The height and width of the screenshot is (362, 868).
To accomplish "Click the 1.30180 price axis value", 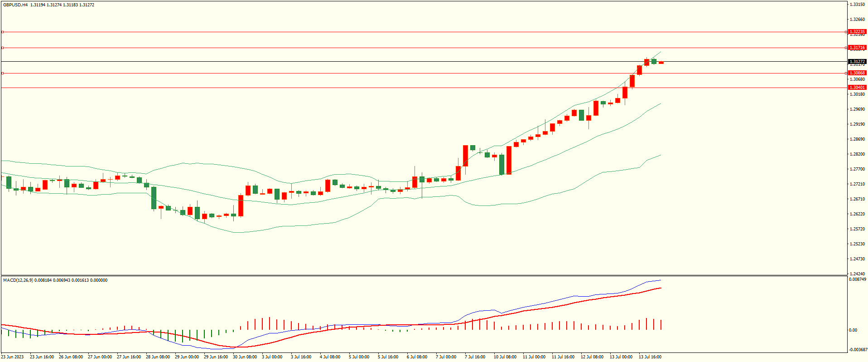I will coord(858,94).
